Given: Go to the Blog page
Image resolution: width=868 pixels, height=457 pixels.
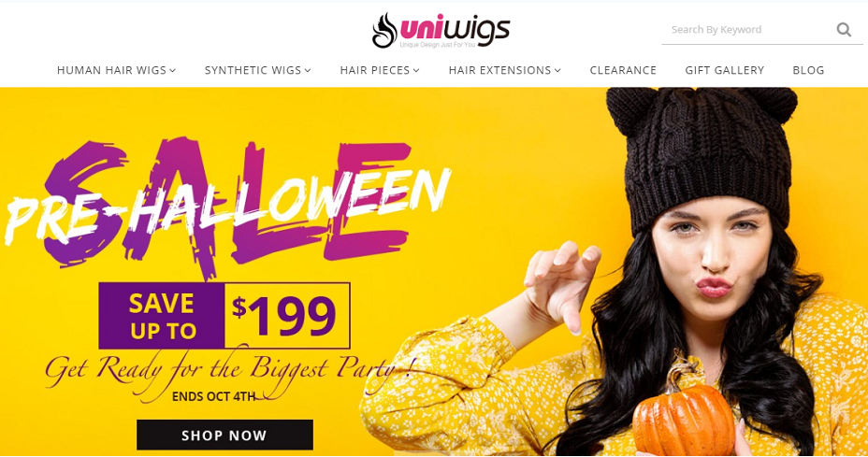Looking at the screenshot, I should tap(808, 70).
